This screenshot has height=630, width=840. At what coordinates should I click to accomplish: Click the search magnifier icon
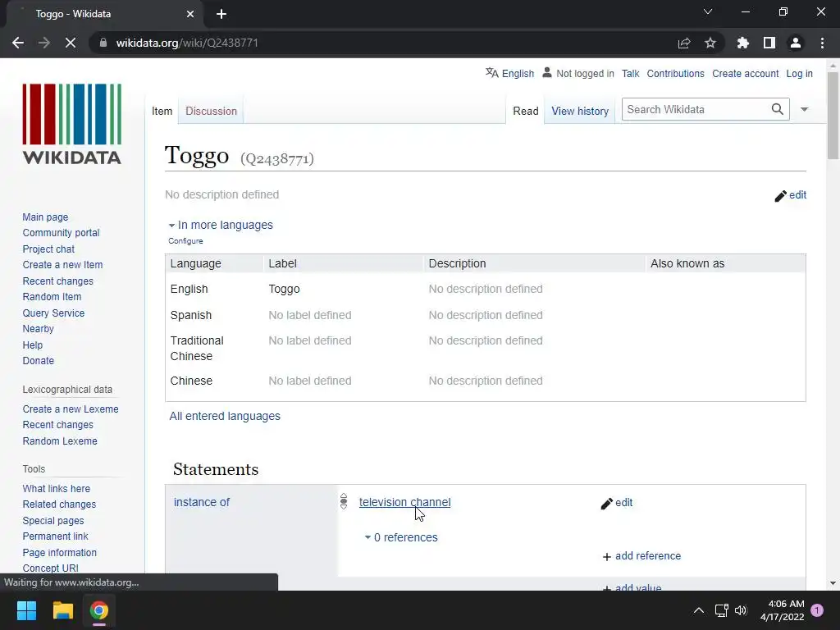(x=778, y=109)
